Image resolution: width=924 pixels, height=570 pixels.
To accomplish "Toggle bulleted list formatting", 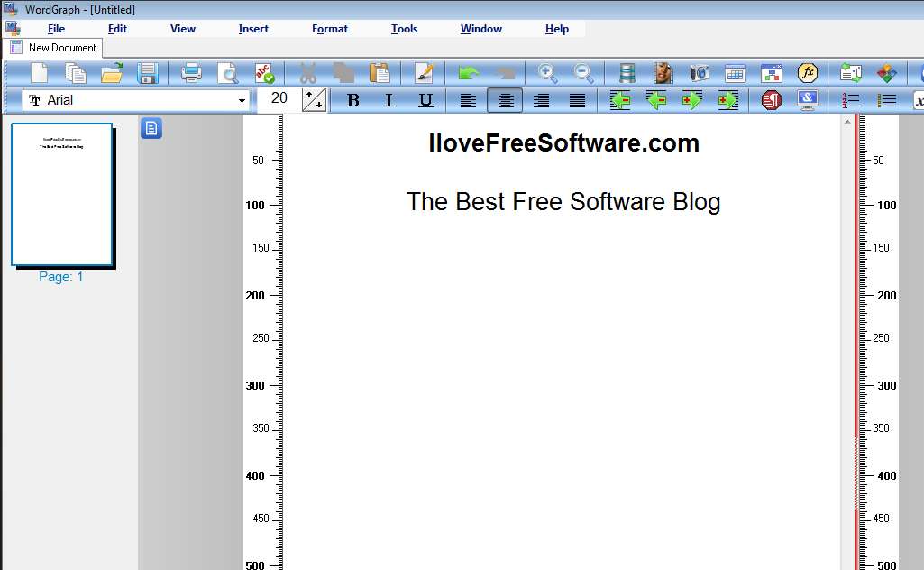I will 886,100.
